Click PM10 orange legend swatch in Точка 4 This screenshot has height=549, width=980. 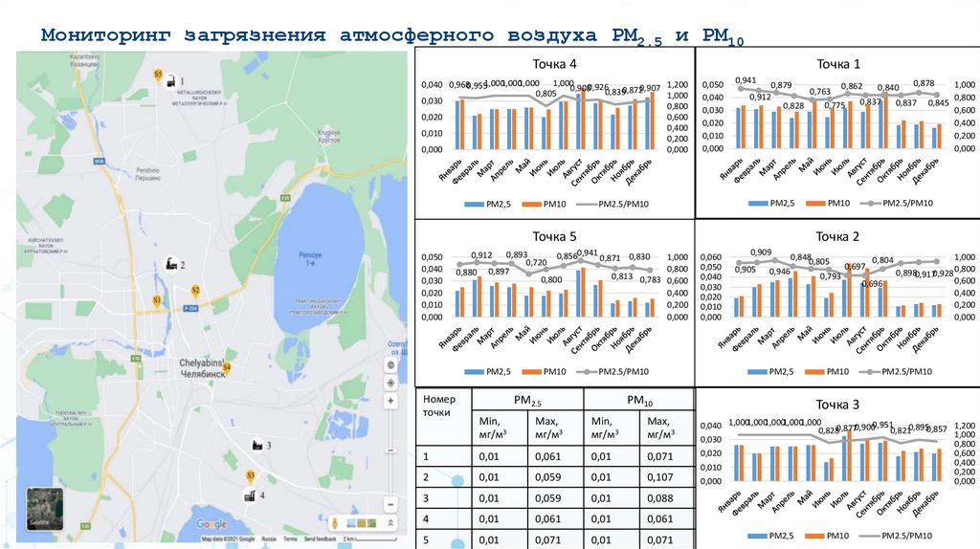(x=535, y=203)
